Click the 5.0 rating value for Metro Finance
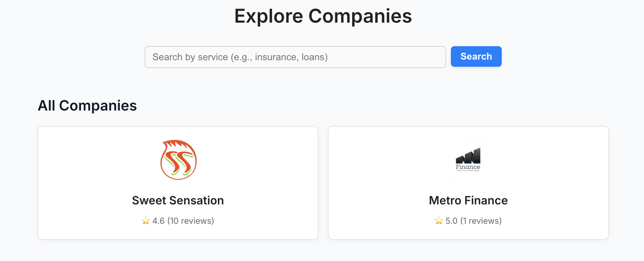Screen dimensions: 644x261 click(451, 221)
